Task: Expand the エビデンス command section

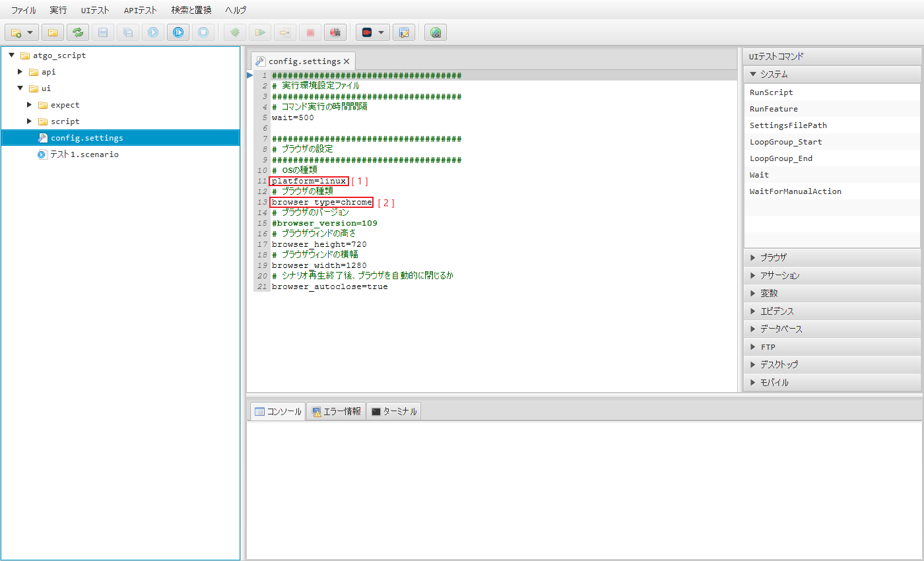Action: [832, 311]
